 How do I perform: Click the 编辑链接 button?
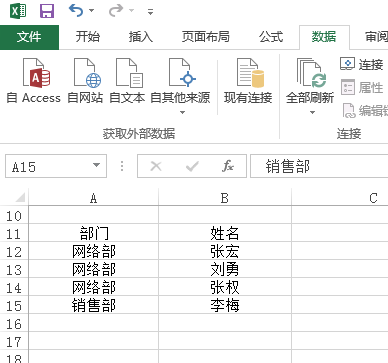[365, 111]
